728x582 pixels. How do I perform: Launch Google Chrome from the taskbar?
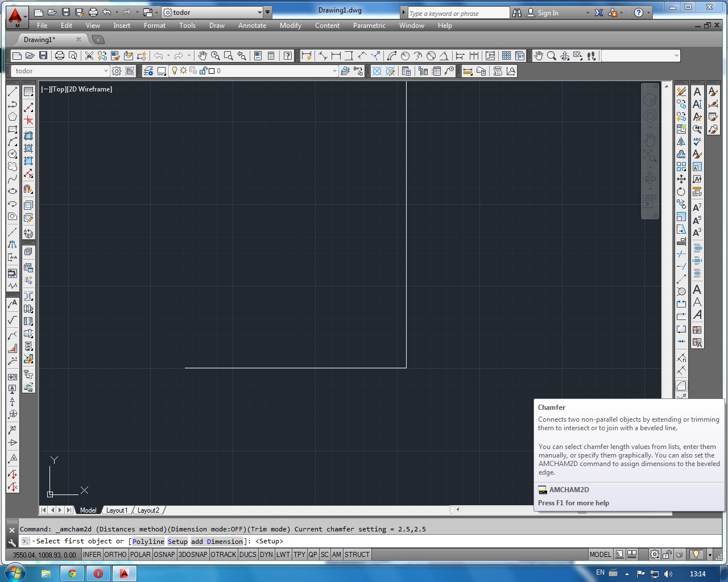(x=72, y=573)
